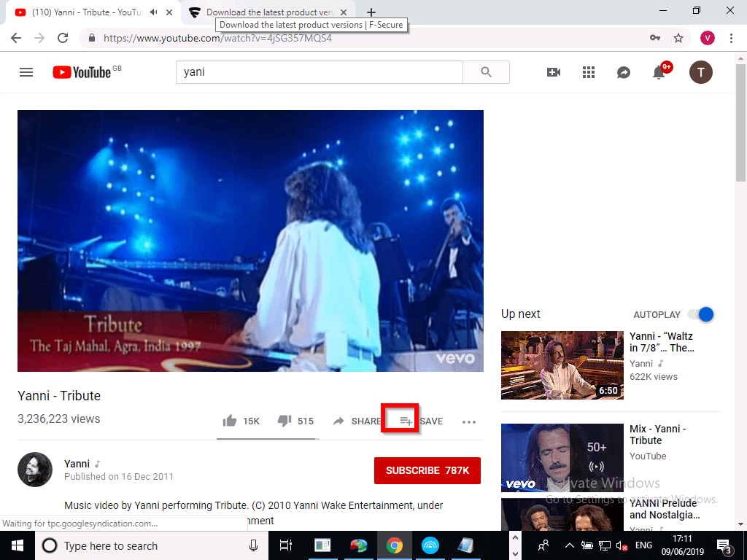747x560 pixels.
Task: Click the taskbar microphone icon
Action: 254,545
